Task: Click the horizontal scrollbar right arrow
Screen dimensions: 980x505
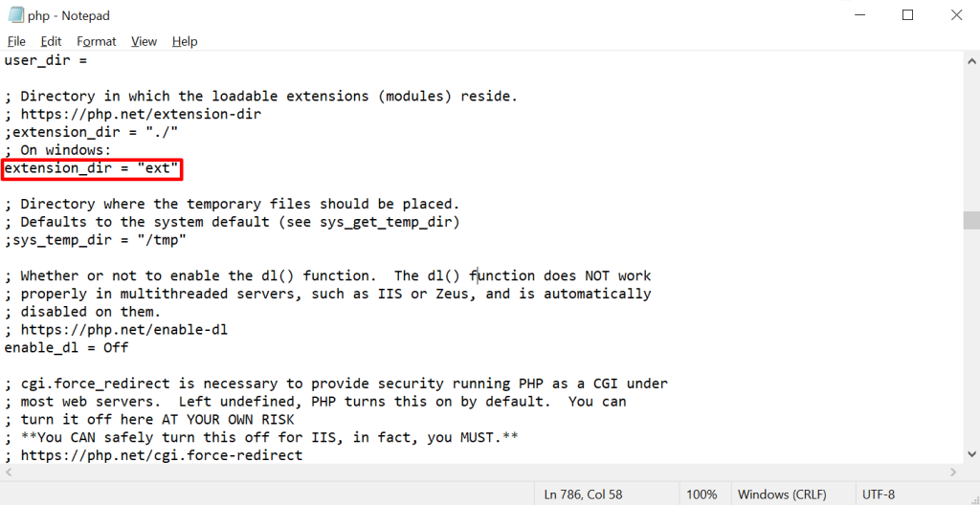Action: (954, 472)
